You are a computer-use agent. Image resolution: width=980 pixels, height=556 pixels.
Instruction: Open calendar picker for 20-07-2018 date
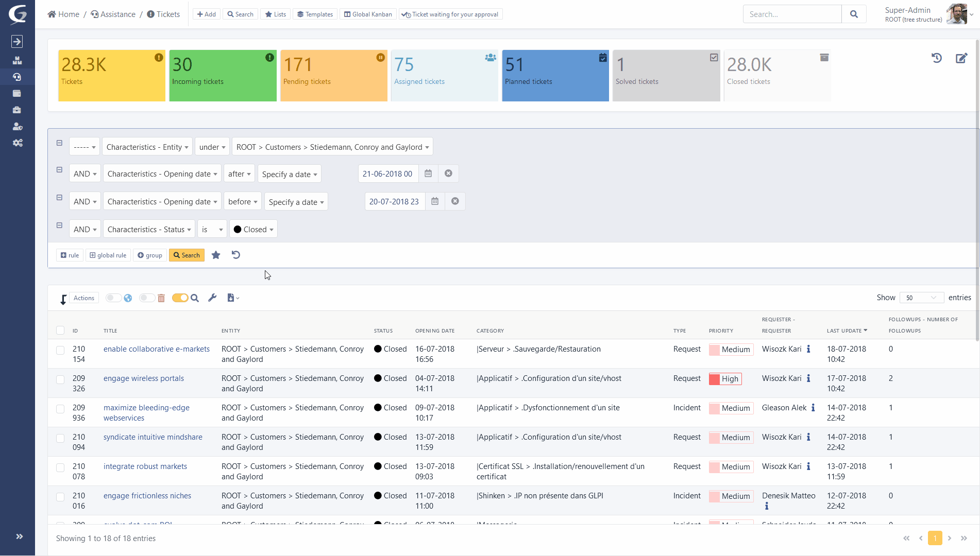[x=435, y=201]
